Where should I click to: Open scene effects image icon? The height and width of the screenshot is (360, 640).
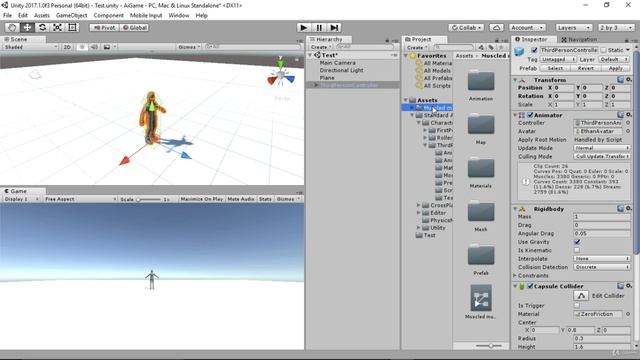point(107,47)
